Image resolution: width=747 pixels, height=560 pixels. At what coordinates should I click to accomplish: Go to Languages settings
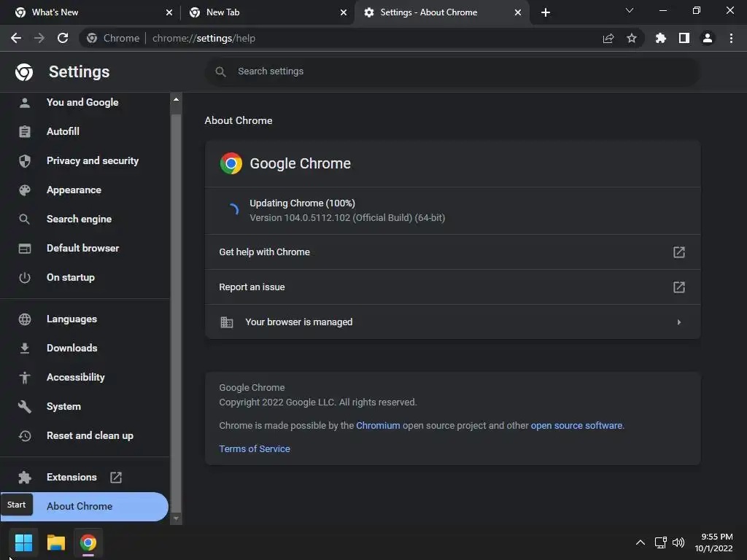[x=84, y=319]
